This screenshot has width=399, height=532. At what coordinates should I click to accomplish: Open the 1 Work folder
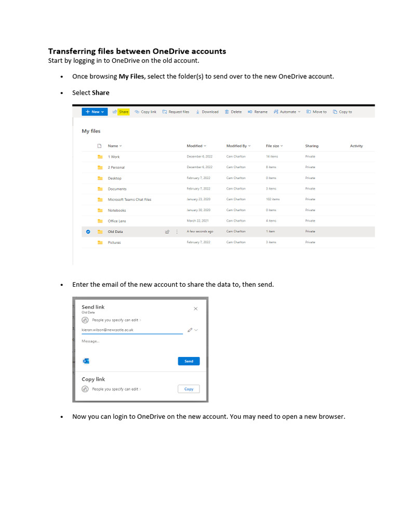tap(114, 157)
